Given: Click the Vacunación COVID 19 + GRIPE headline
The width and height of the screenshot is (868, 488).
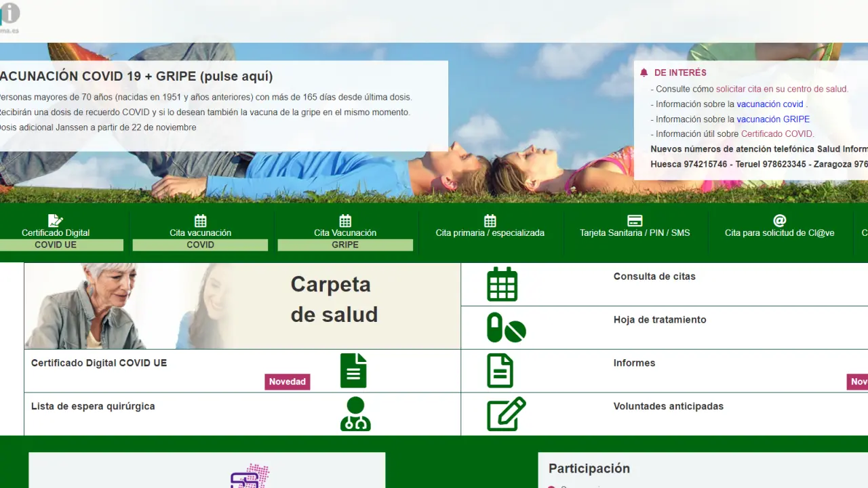Looking at the screenshot, I should [x=136, y=77].
